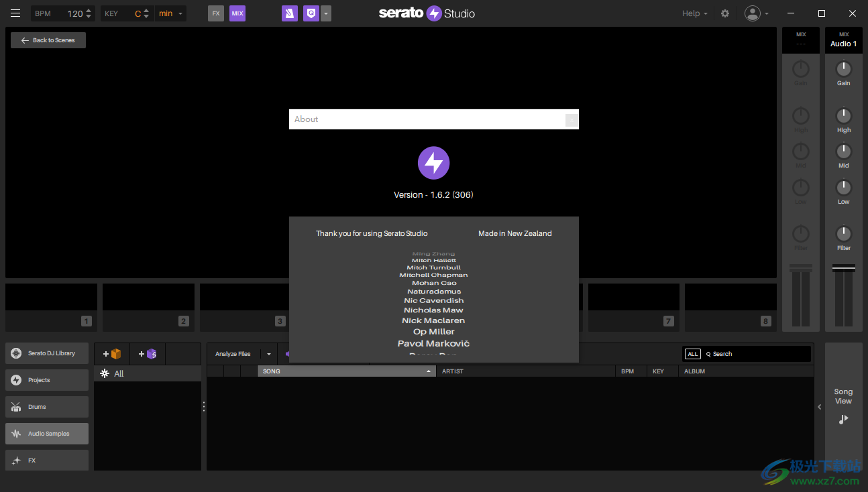Toggle the MIX view button
This screenshot has height=492, width=868.
click(x=237, y=13)
